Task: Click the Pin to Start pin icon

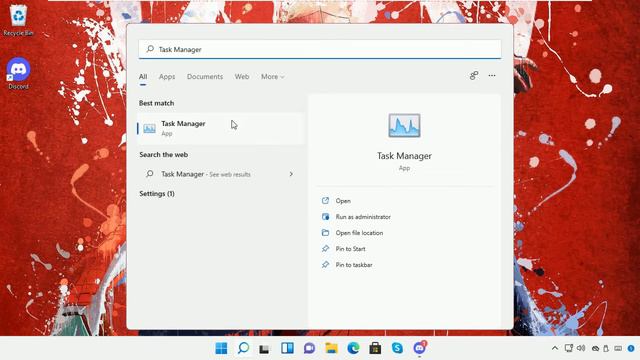Action: pos(325,249)
